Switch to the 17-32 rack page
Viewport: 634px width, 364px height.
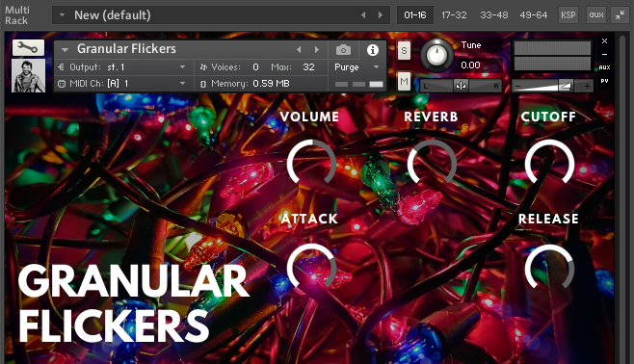point(454,15)
